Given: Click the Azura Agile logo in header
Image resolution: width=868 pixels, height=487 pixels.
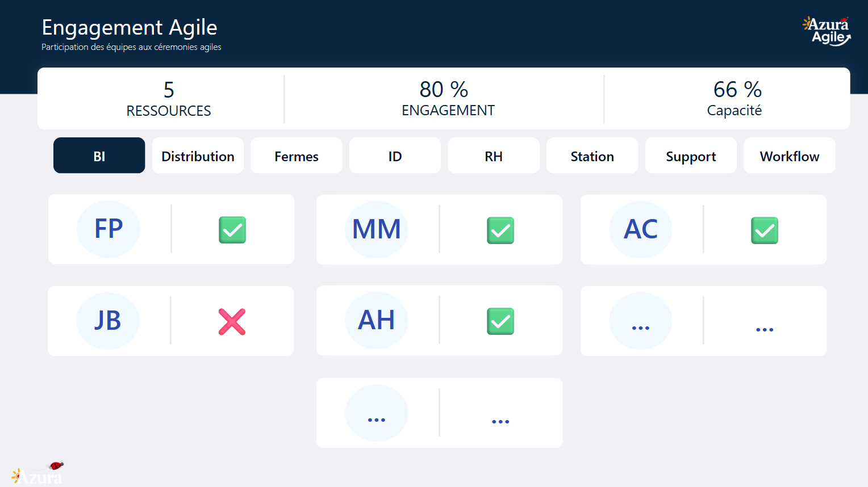Looking at the screenshot, I should [x=827, y=31].
